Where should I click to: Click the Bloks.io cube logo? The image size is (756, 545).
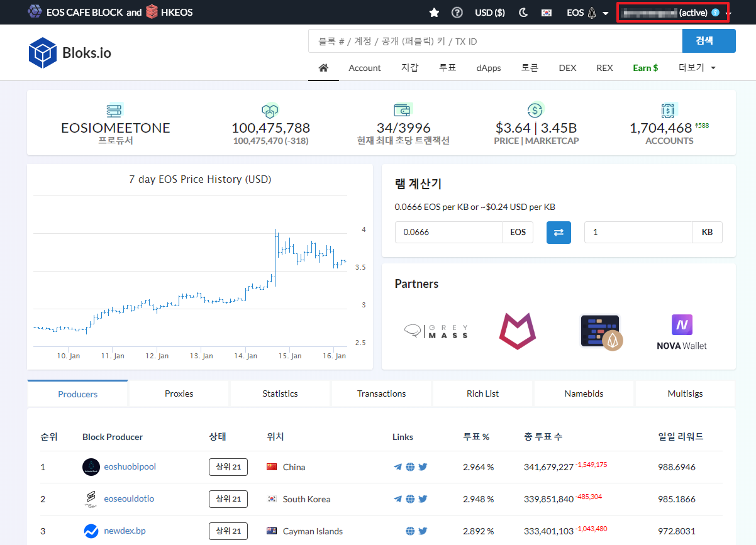click(43, 53)
